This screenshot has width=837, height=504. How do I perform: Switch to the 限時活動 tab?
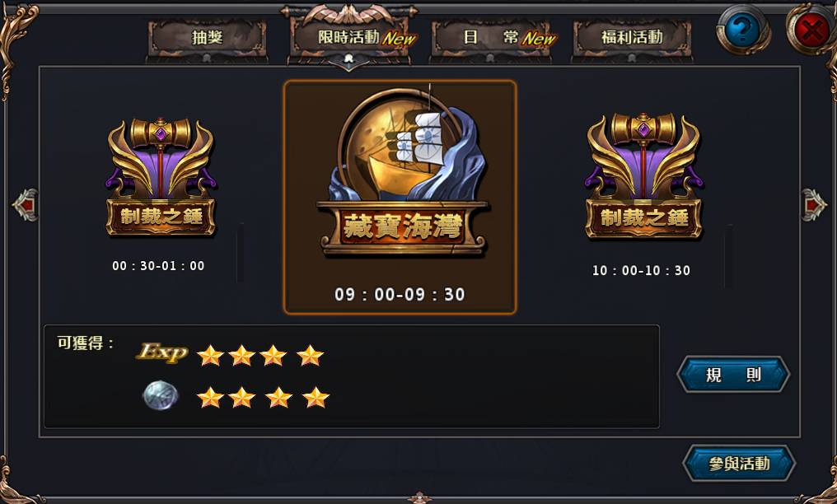click(x=349, y=38)
